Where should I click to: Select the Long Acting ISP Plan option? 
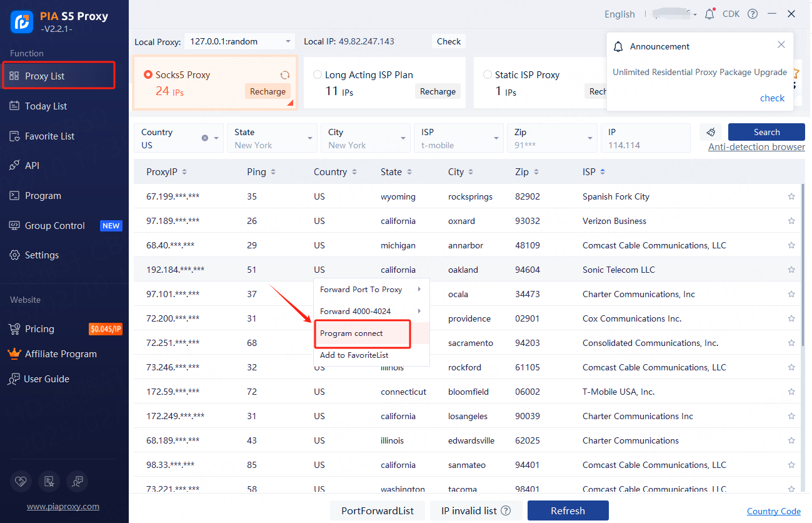tap(318, 74)
